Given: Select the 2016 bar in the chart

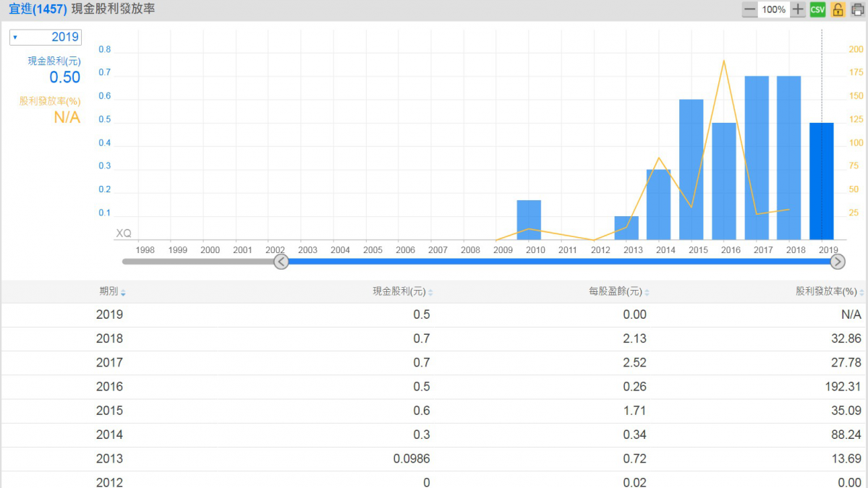Looking at the screenshot, I should pyautogui.click(x=724, y=181).
